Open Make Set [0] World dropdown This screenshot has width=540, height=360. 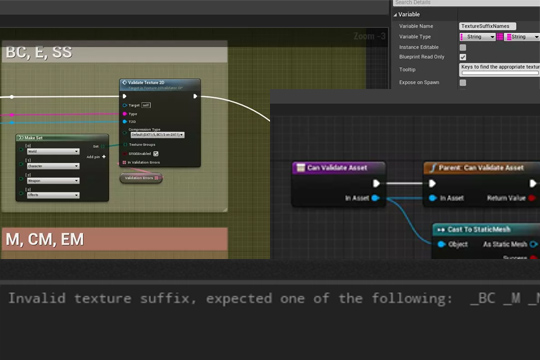pyautogui.click(x=53, y=151)
